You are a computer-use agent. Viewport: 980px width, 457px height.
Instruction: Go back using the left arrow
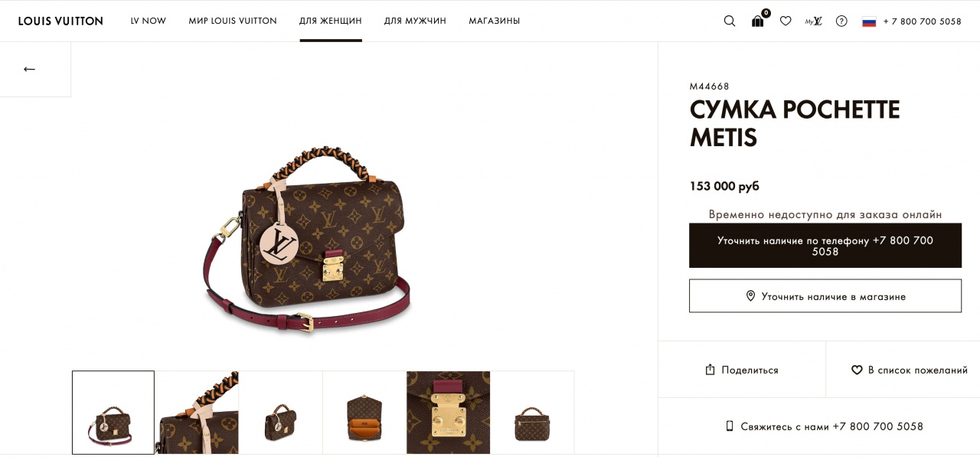coord(29,69)
